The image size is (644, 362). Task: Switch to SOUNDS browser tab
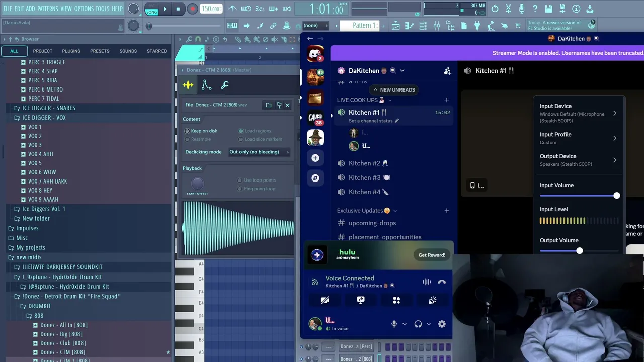click(x=128, y=51)
